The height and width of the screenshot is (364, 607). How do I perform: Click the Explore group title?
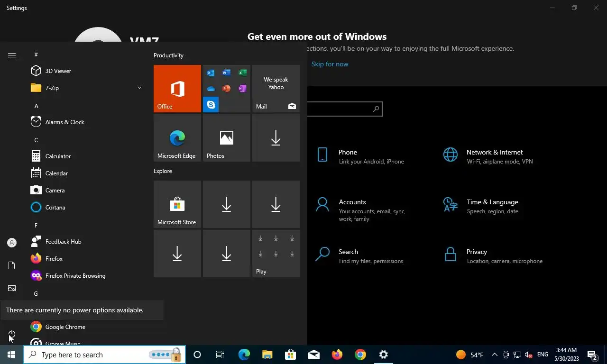click(163, 171)
